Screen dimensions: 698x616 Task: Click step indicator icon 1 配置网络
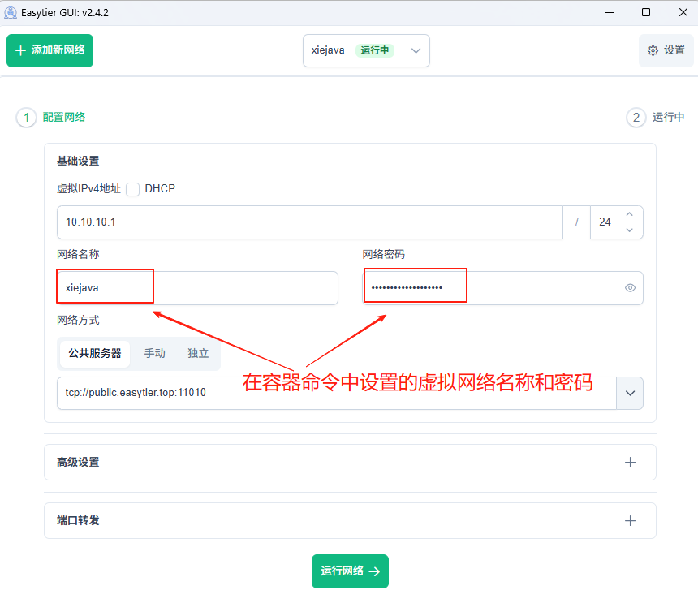25,118
